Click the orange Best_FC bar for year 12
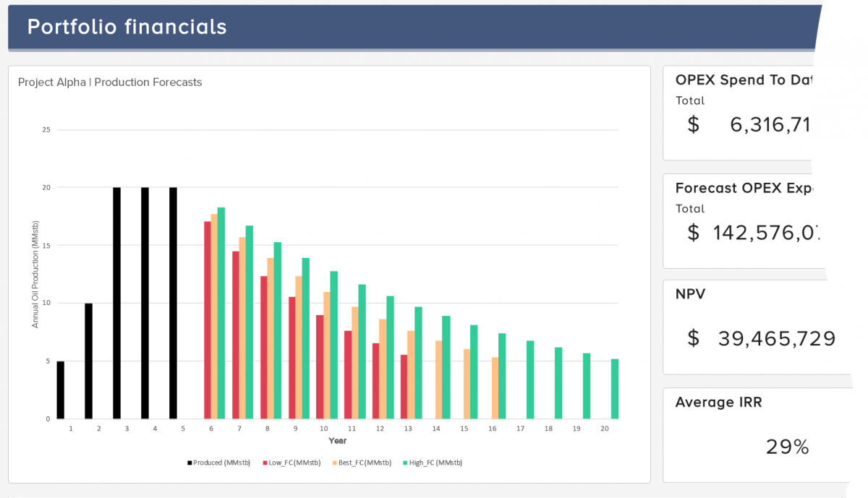Image resolution: width=868 pixels, height=498 pixels. tap(383, 369)
